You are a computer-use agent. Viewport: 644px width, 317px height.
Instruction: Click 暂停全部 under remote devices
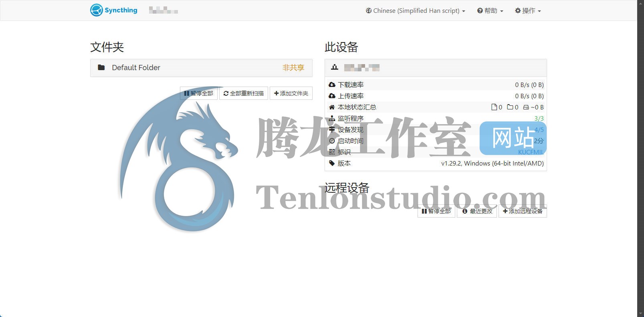tap(436, 211)
